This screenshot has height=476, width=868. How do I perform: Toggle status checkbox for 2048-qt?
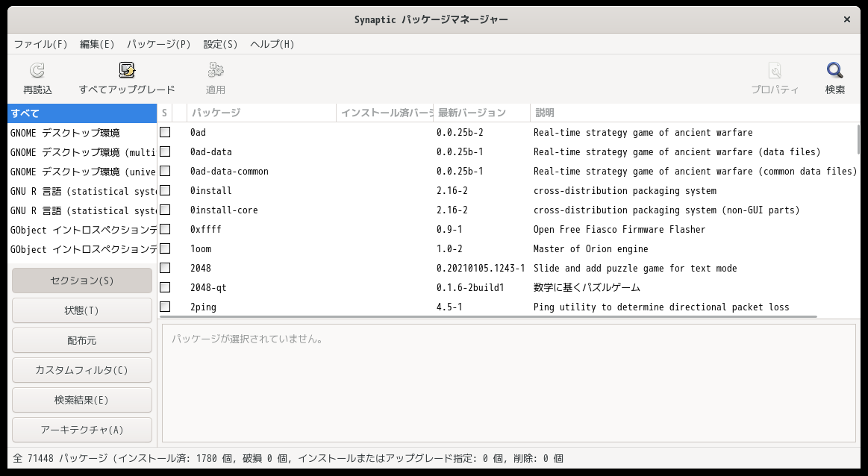point(165,287)
